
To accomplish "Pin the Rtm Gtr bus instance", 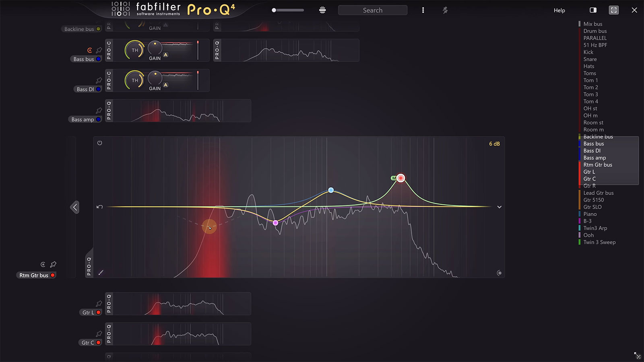I will (53, 264).
